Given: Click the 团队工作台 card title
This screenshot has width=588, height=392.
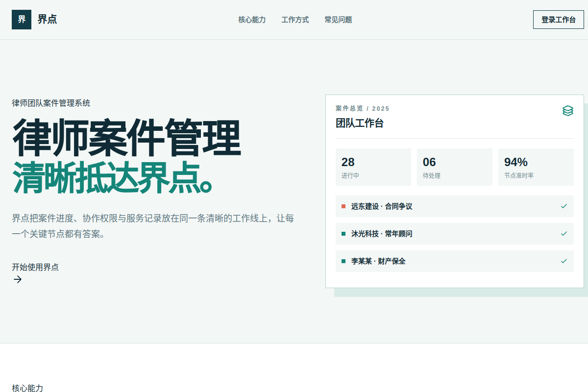Looking at the screenshot, I should pos(360,123).
